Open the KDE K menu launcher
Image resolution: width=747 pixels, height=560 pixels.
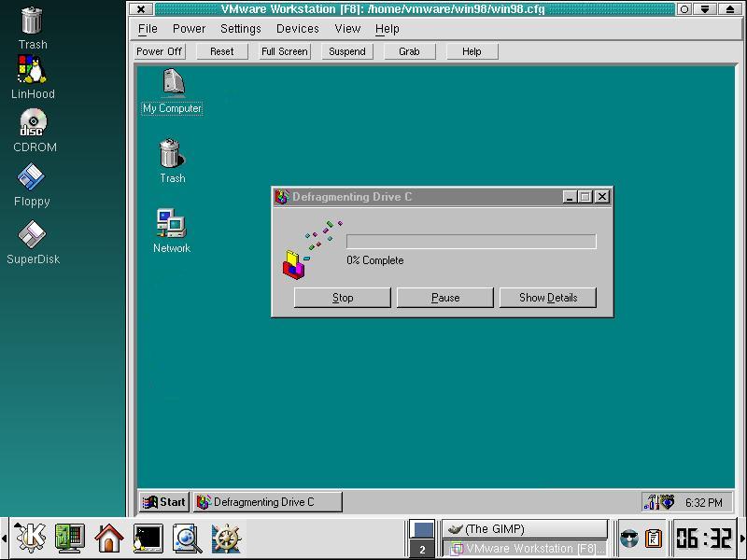click(x=31, y=538)
